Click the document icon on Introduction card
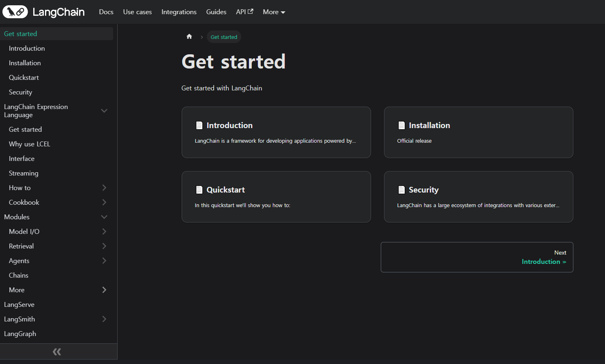605x364 pixels. [199, 125]
